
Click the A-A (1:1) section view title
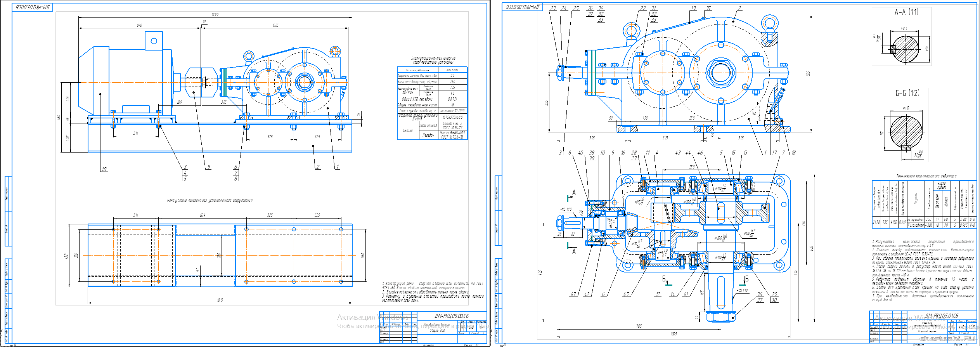(x=906, y=12)
